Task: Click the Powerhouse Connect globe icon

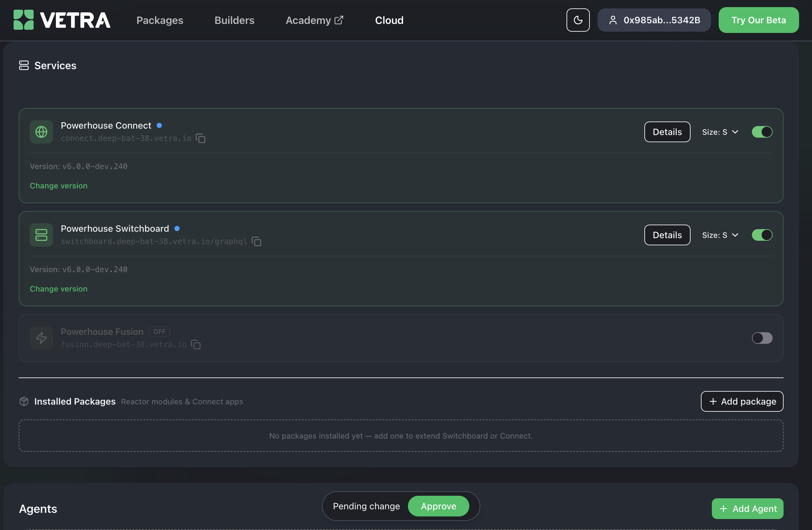Action: click(41, 132)
